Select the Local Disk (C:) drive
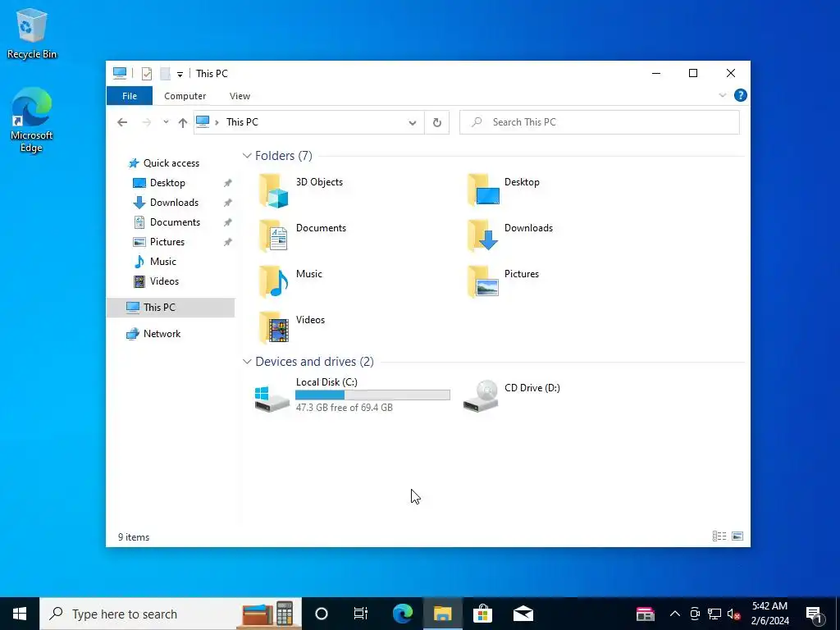Screen dimensions: 840x630 coord(352,395)
